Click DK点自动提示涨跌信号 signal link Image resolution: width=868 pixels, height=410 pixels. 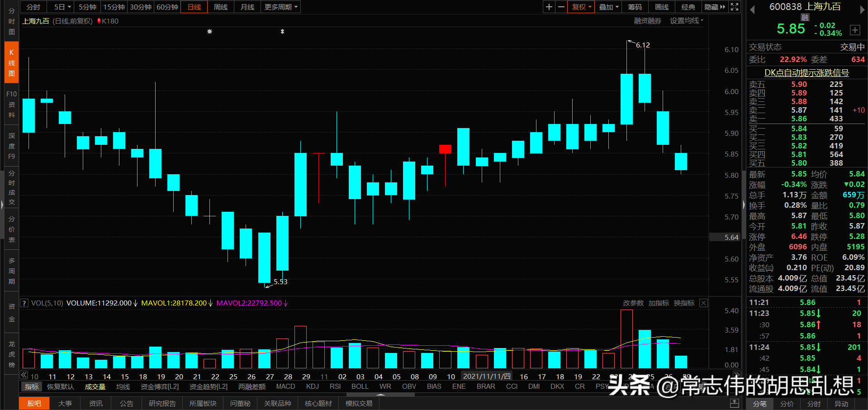point(806,72)
